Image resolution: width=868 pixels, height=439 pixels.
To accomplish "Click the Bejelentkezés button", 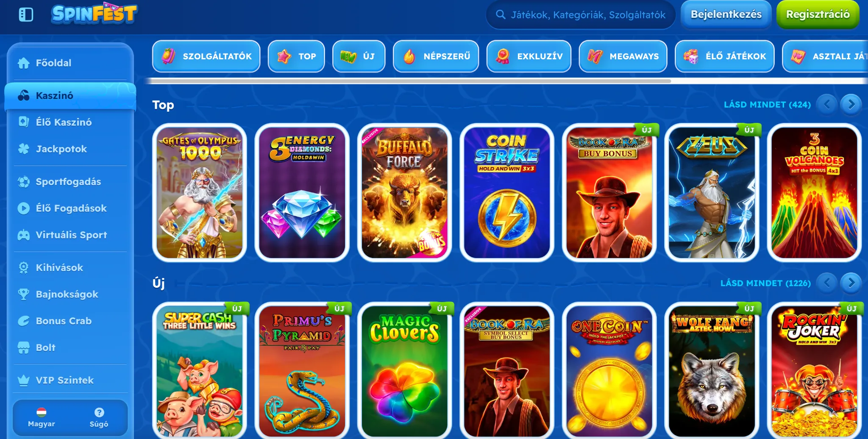I will (726, 14).
